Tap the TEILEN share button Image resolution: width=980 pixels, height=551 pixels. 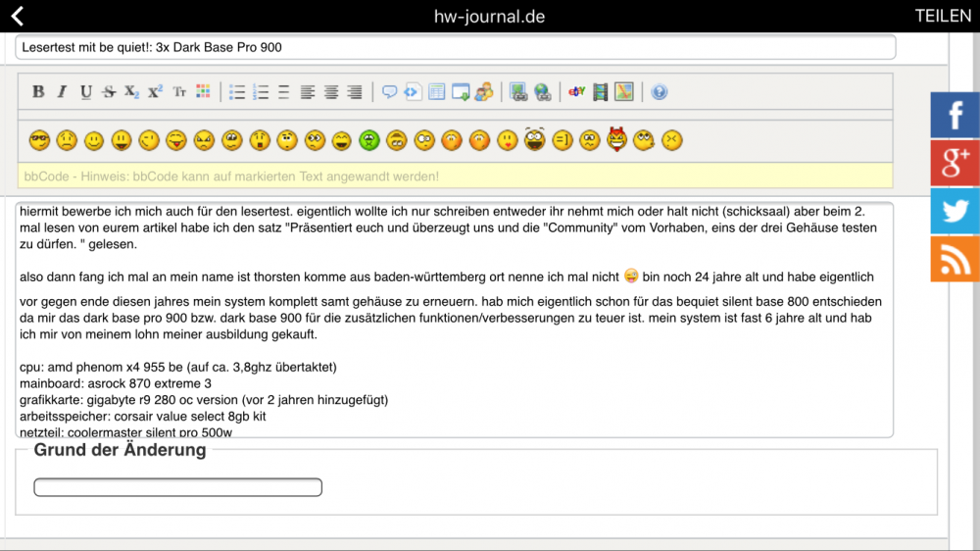pyautogui.click(x=943, y=17)
